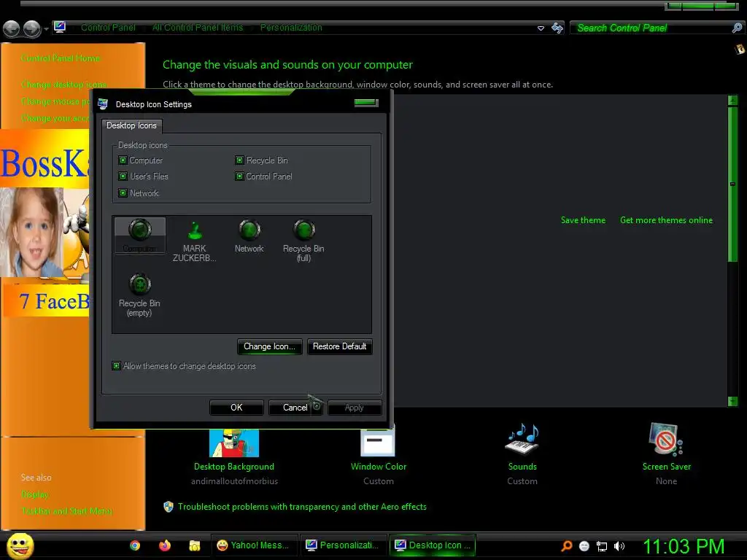Click Control Panel breadcrumb

pos(108,28)
